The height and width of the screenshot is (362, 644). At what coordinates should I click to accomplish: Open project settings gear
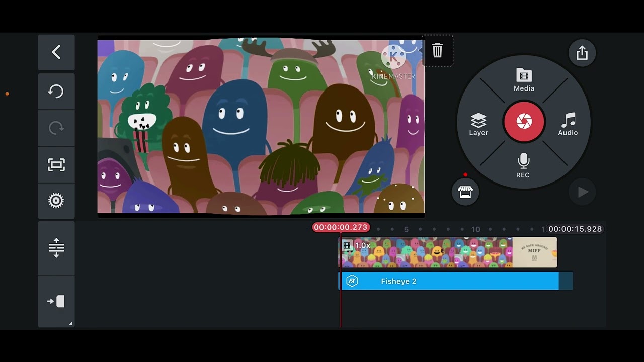coord(56,201)
